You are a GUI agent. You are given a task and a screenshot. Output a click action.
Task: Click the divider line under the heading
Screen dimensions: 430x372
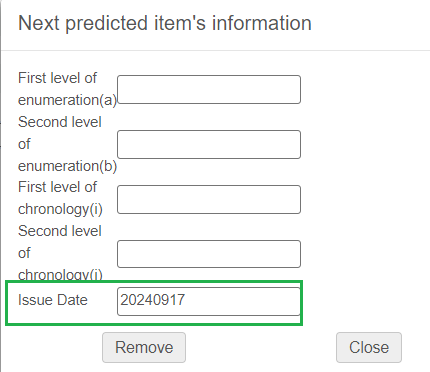(215, 51)
